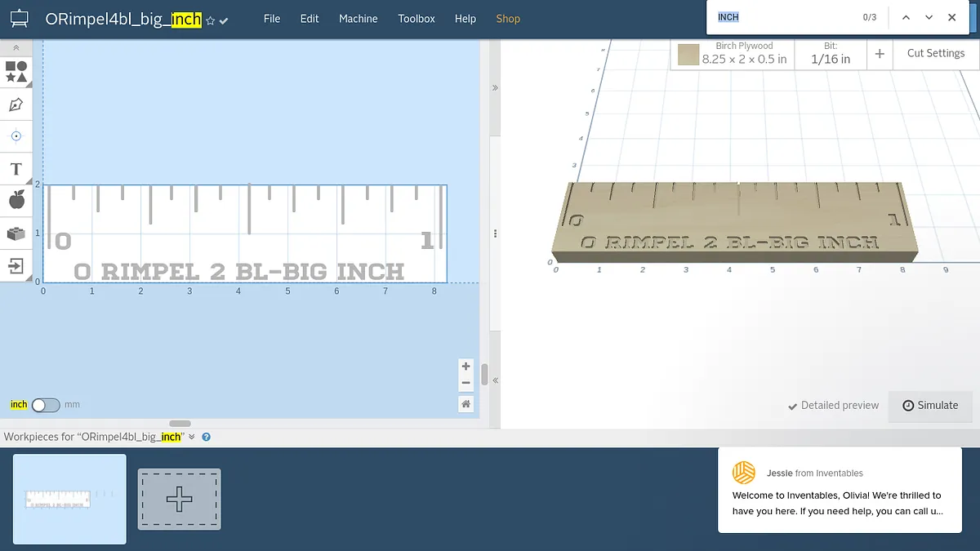Select the Text tool
The image size is (980, 551).
[16, 169]
